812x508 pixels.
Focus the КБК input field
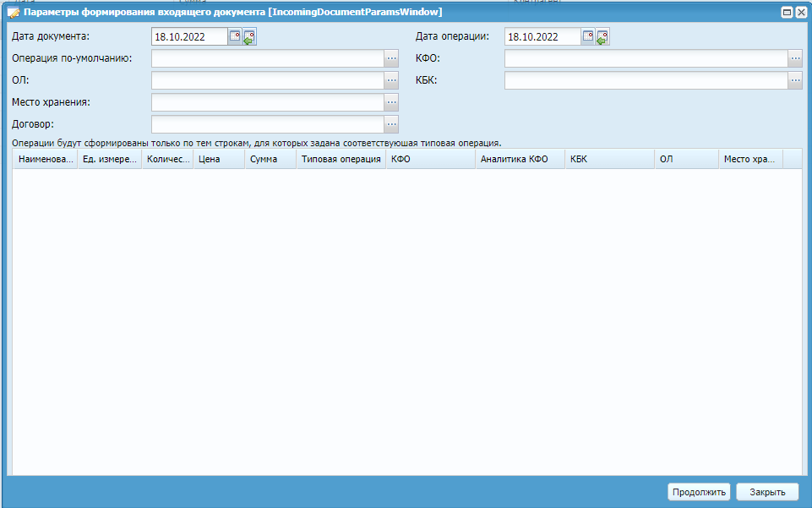tap(646, 80)
